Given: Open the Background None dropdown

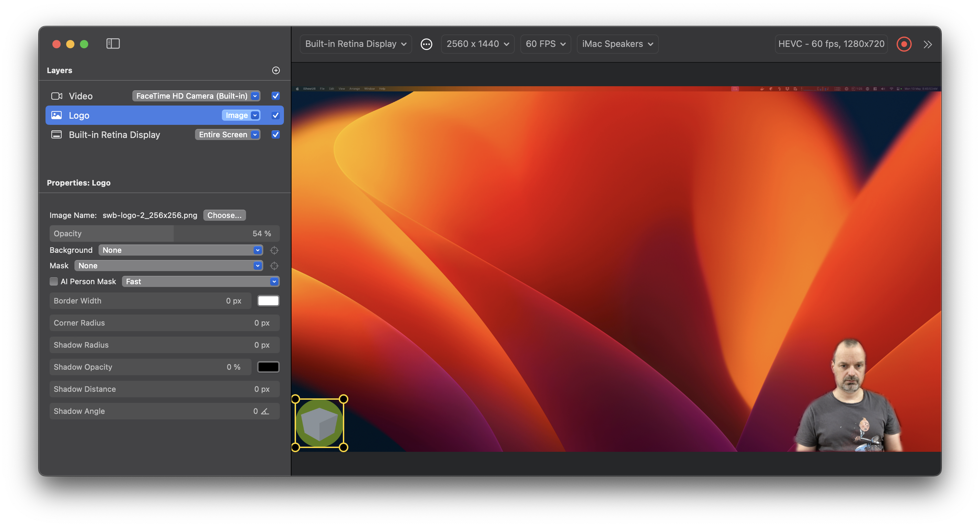Looking at the screenshot, I should [180, 250].
